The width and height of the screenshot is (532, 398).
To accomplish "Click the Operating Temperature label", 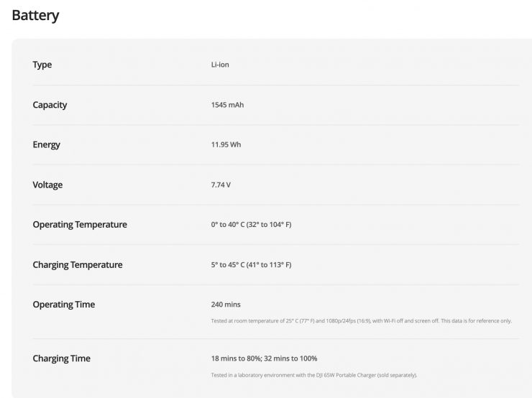I will (x=80, y=225).
